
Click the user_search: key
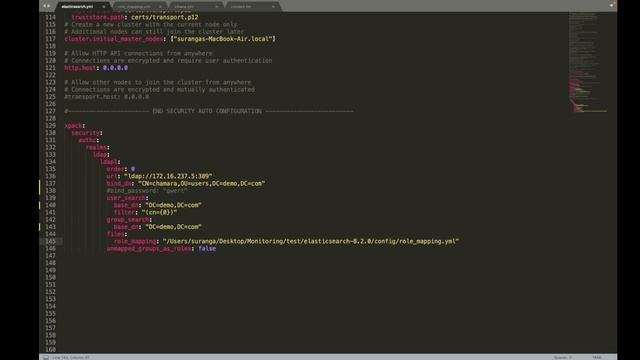pos(127,198)
